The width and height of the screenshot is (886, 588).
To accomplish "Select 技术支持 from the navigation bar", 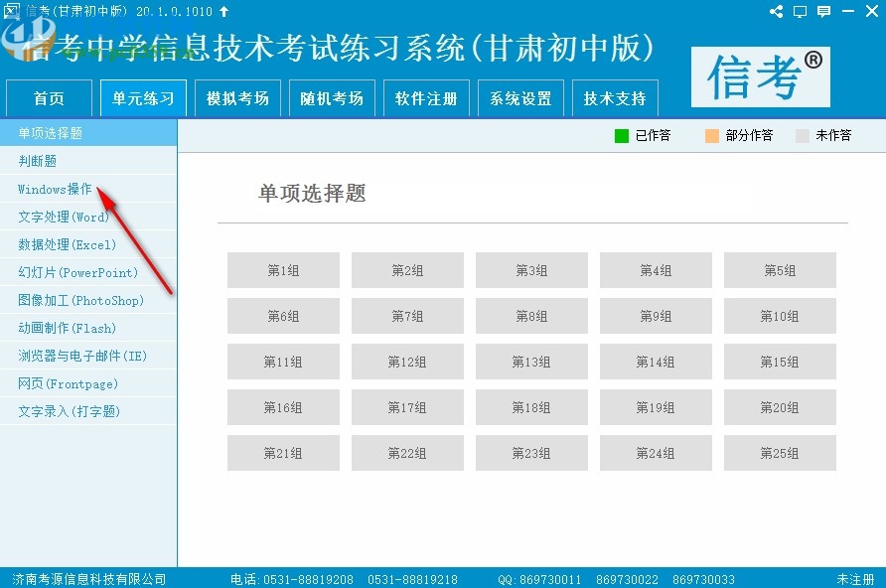I will tap(615, 97).
